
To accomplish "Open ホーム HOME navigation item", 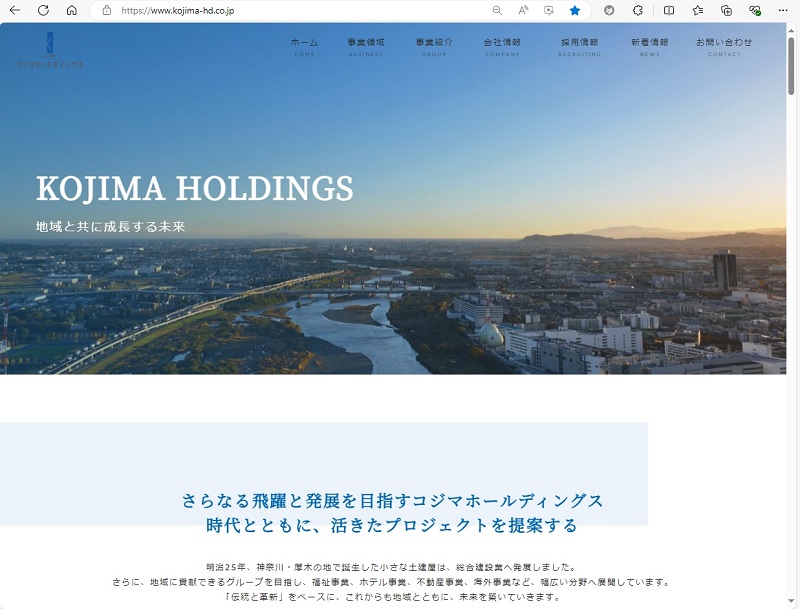I will (x=305, y=47).
